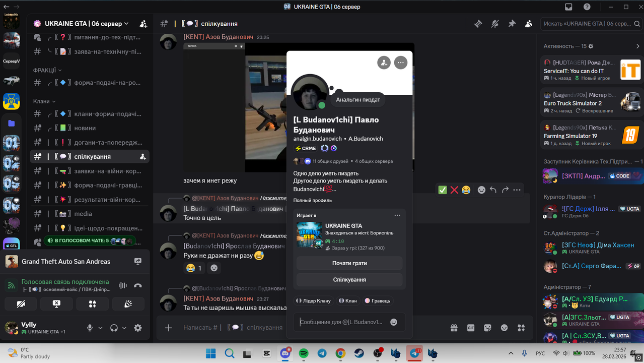Open the Играет в activity options menu
This screenshot has width=644, height=363.
397,215
